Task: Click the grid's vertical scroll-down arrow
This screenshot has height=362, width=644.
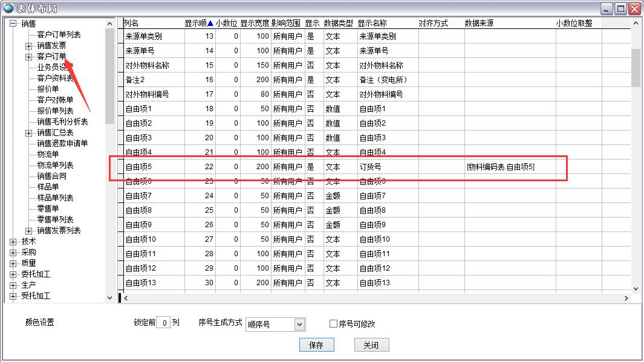Action: pos(636,288)
